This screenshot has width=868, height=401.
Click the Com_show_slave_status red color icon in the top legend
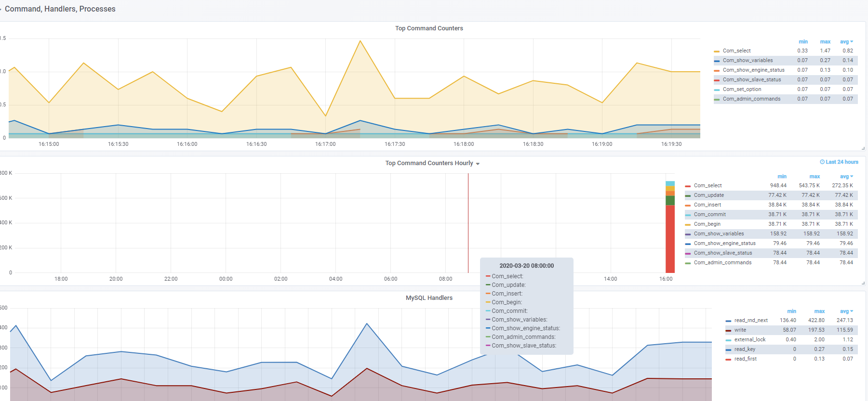pyautogui.click(x=717, y=80)
